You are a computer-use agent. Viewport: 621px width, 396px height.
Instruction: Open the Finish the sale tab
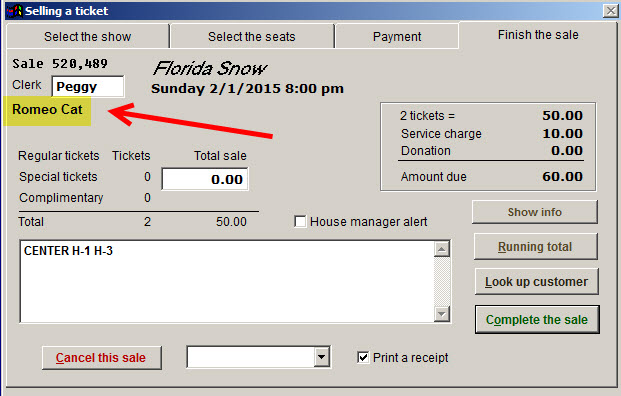point(538,35)
